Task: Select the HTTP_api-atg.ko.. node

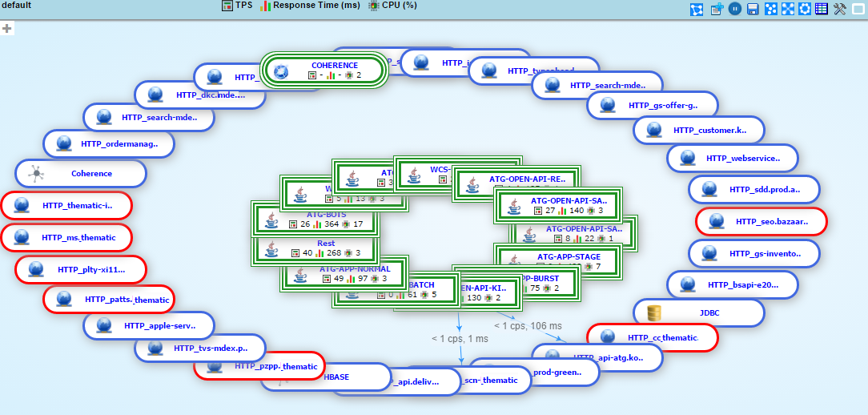Action: pos(597,358)
